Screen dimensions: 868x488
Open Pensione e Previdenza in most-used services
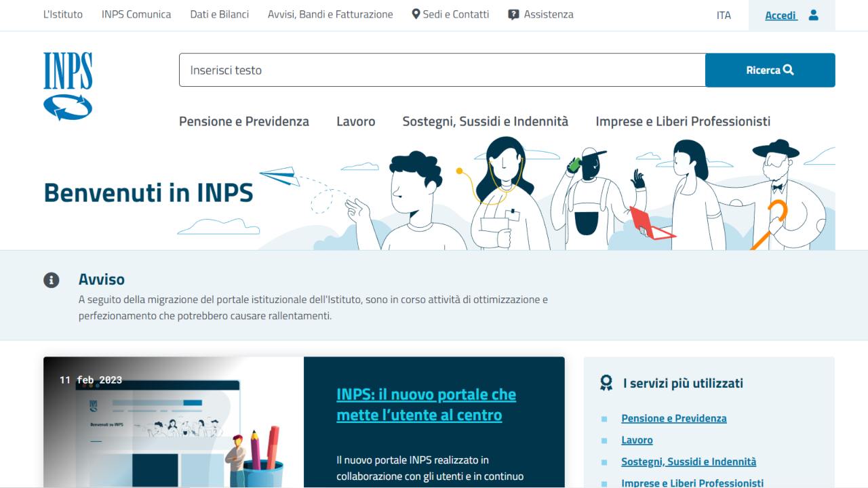click(674, 418)
